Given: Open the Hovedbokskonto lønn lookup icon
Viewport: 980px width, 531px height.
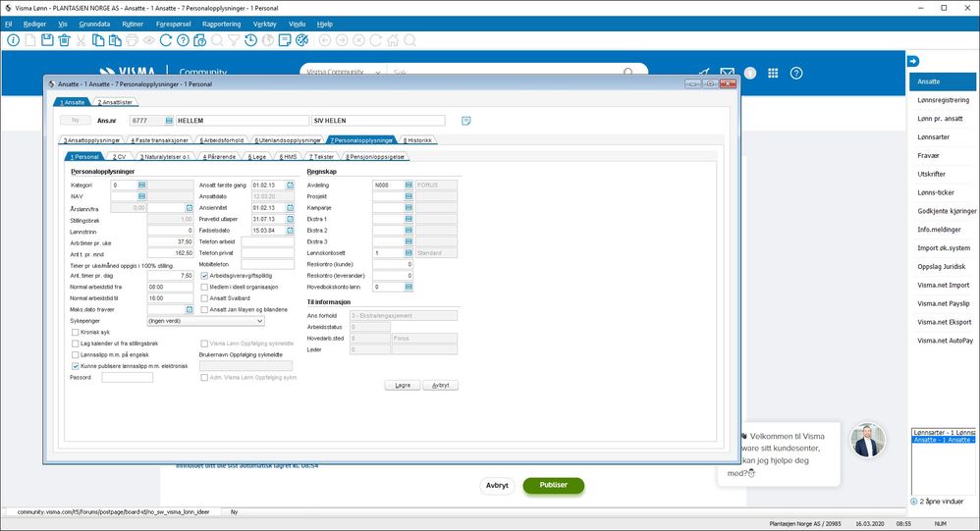Looking at the screenshot, I should coord(408,287).
